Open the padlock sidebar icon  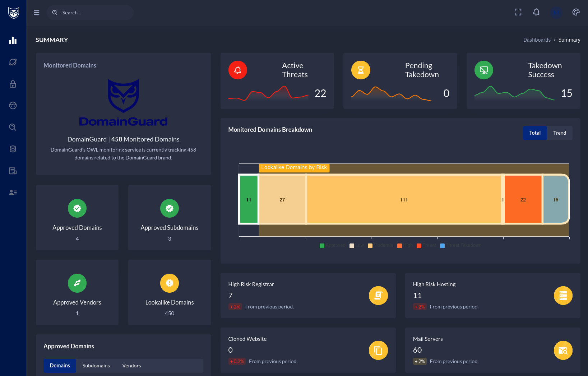click(13, 84)
